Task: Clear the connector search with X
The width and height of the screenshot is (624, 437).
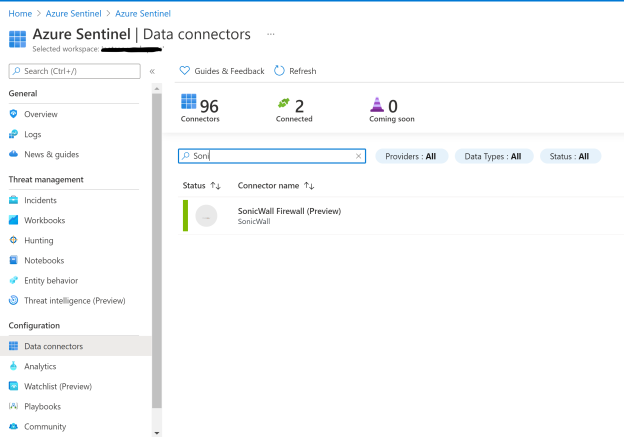Action: pos(359,156)
